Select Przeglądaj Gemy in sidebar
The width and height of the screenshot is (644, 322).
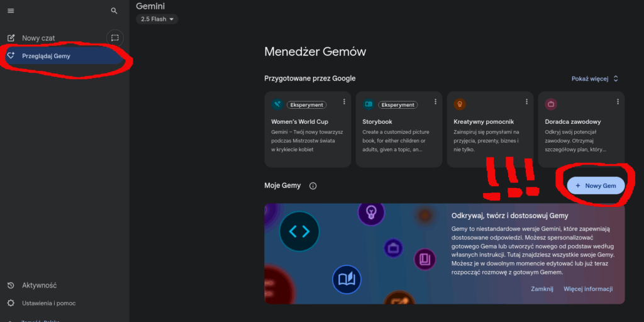pyautogui.click(x=47, y=56)
